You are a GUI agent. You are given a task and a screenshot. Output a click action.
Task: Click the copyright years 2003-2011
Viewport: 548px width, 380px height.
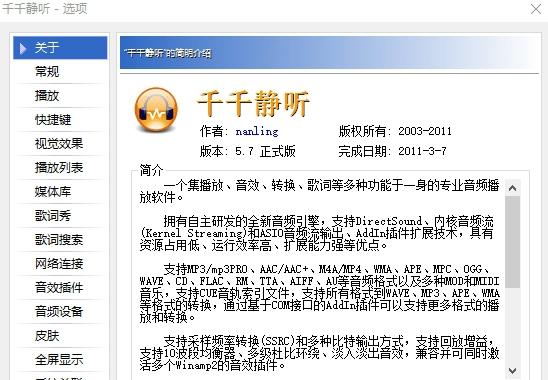tap(425, 131)
